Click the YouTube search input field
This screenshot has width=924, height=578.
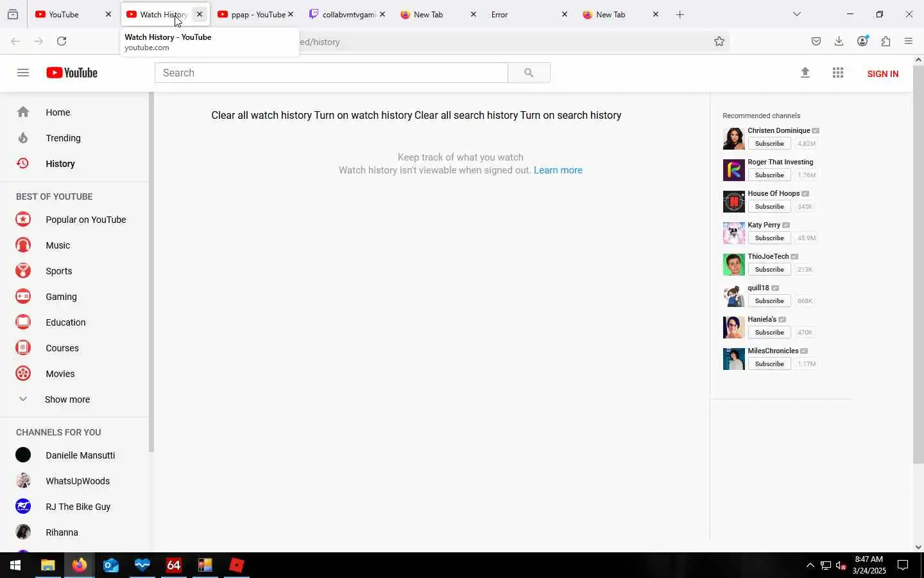tap(331, 73)
